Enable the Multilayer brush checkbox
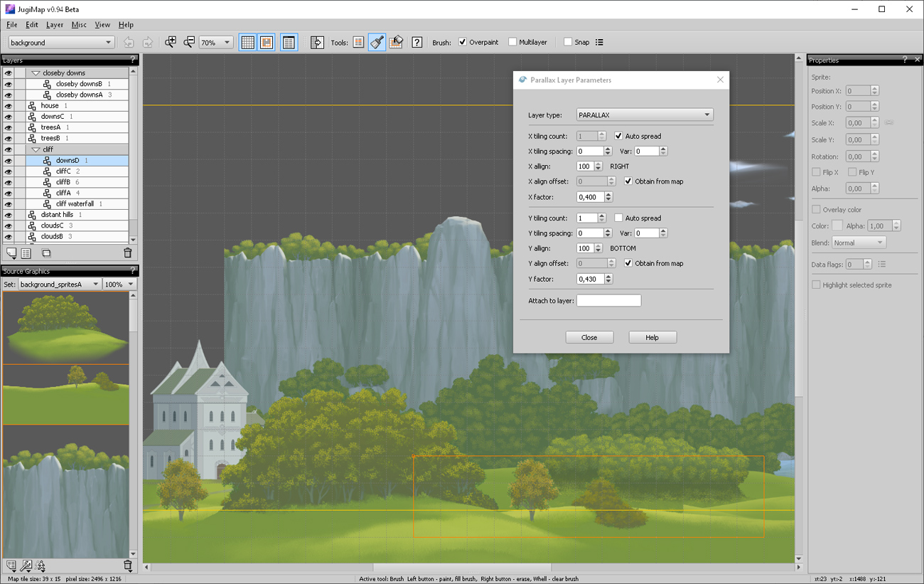 (512, 43)
